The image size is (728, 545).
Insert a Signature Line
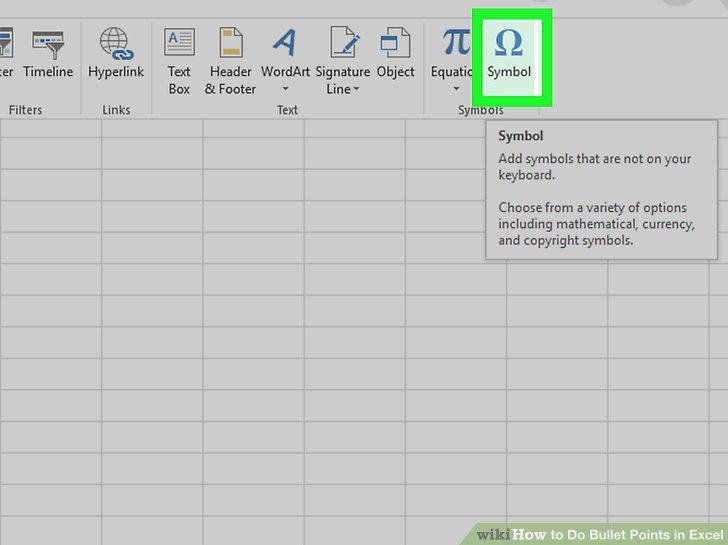click(343, 62)
